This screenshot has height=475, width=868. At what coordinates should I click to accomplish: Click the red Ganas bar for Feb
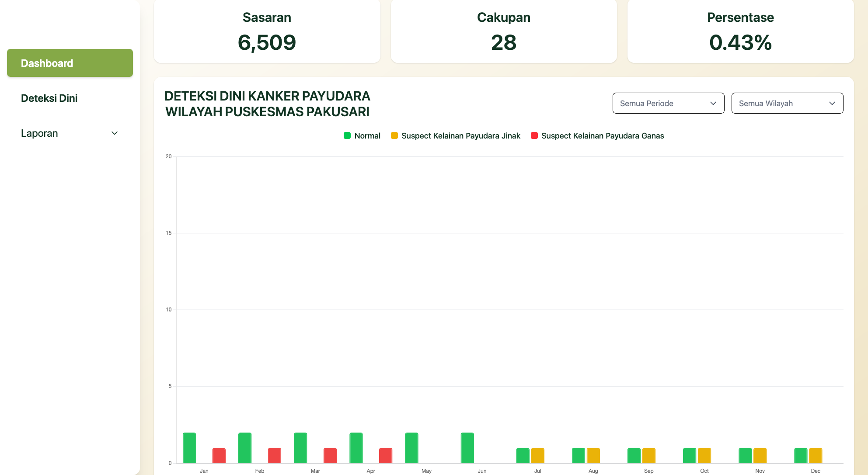pos(275,455)
